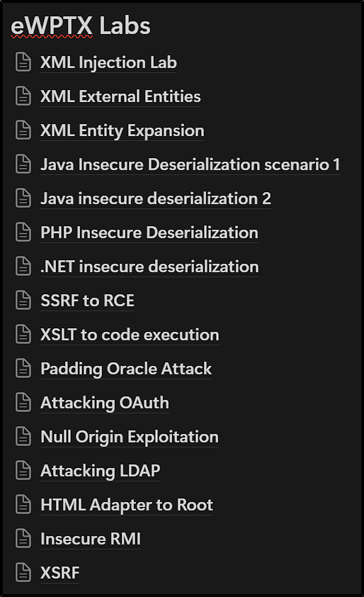Screen dimensions: 364x597
Task: Click the page icon next to Padding Oracle Attack
Action: click(x=23, y=369)
